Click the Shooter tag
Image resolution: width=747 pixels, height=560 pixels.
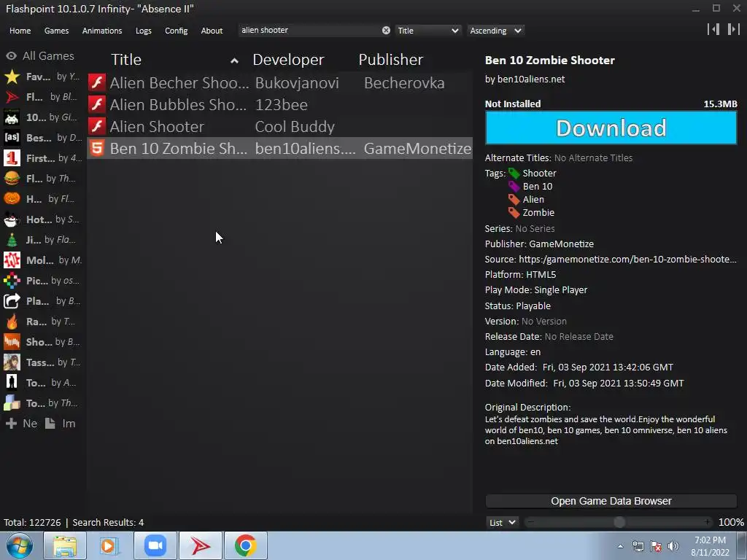click(x=539, y=174)
